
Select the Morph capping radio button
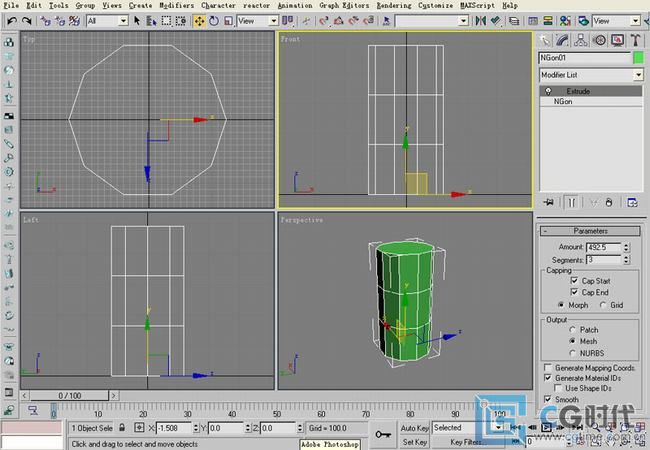[x=561, y=305]
